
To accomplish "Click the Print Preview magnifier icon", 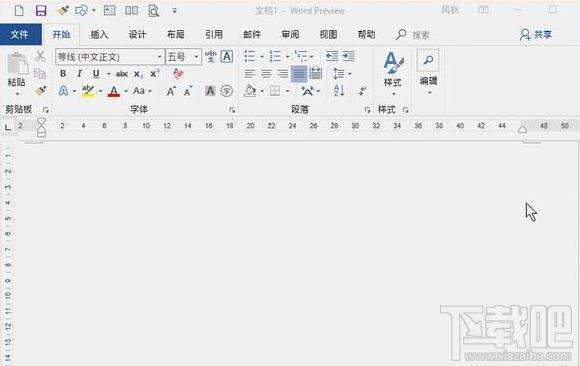I will tap(154, 10).
